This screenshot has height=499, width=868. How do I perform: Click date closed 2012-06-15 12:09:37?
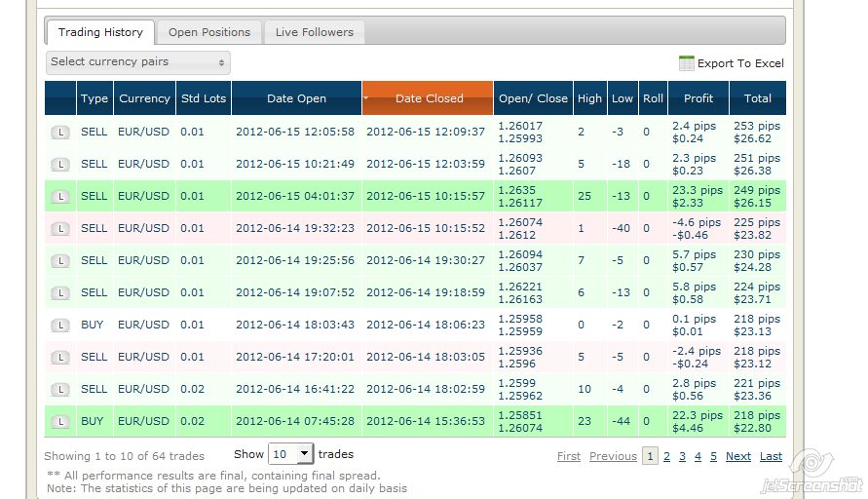(425, 132)
